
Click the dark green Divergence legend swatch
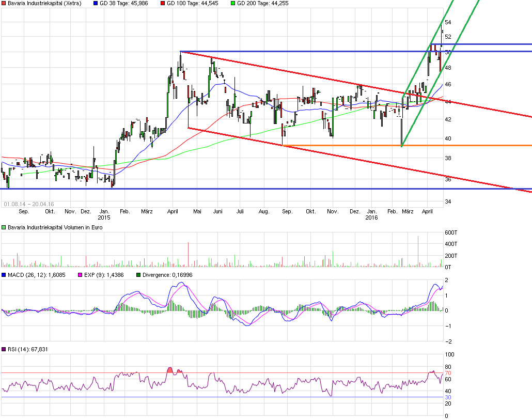[x=138, y=275]
